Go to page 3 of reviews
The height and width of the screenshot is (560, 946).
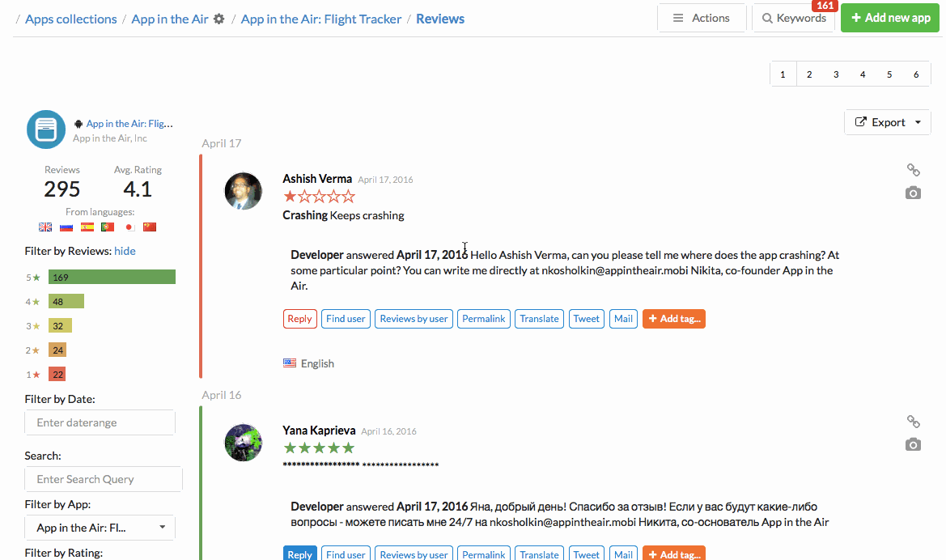pyautogui.click(x=836, y=74)
